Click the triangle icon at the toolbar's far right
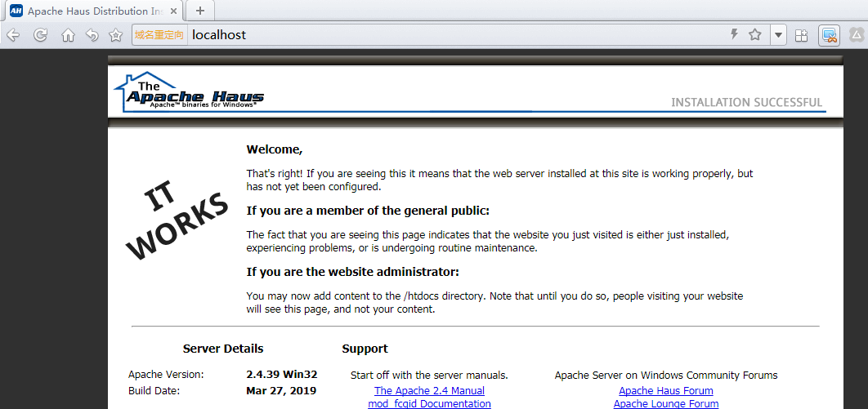The height and width of the screenshot is (409, 868). point(856,35)
